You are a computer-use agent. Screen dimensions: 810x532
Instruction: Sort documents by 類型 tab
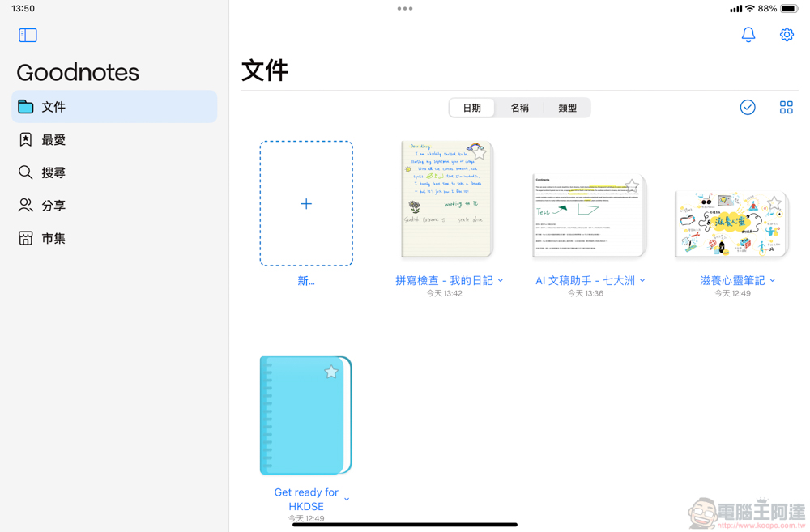click(x=567, y=108)
